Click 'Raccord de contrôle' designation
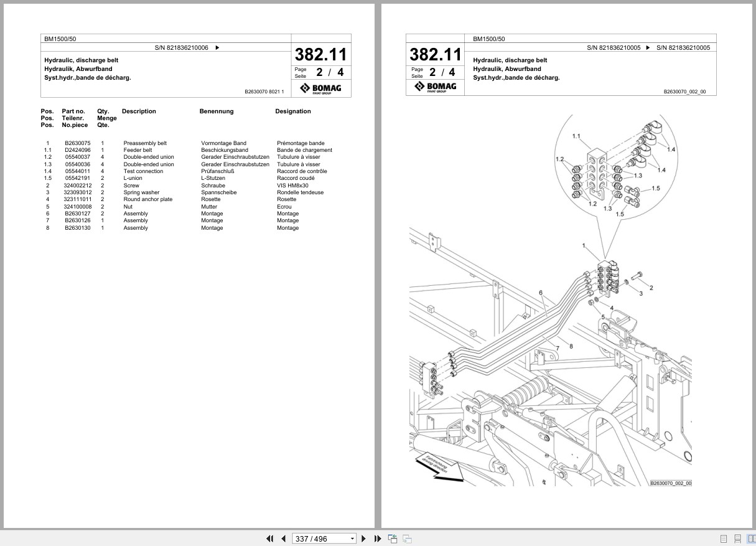The image size is (756, 546). pos(302,171)
